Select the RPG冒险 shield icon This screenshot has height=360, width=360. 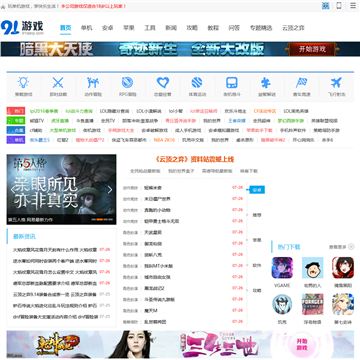[x=128, y=82]
